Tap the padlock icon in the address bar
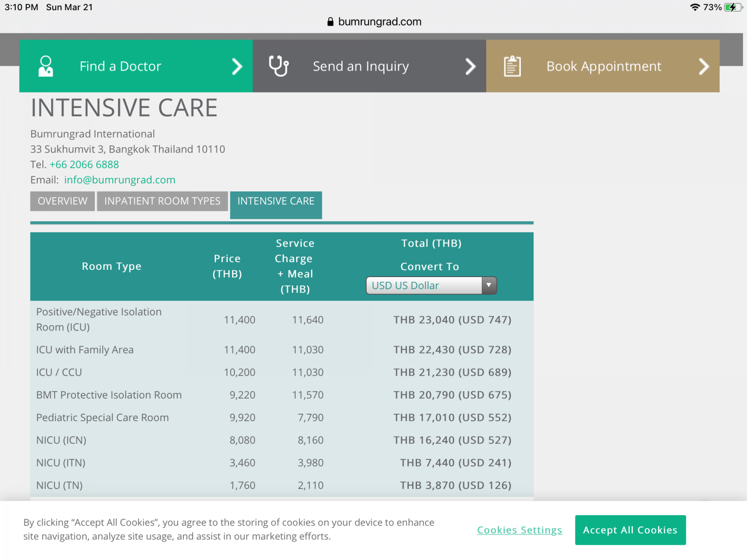Screen dimensions: 747x560 pyautogui.click(x=330, y=22)
